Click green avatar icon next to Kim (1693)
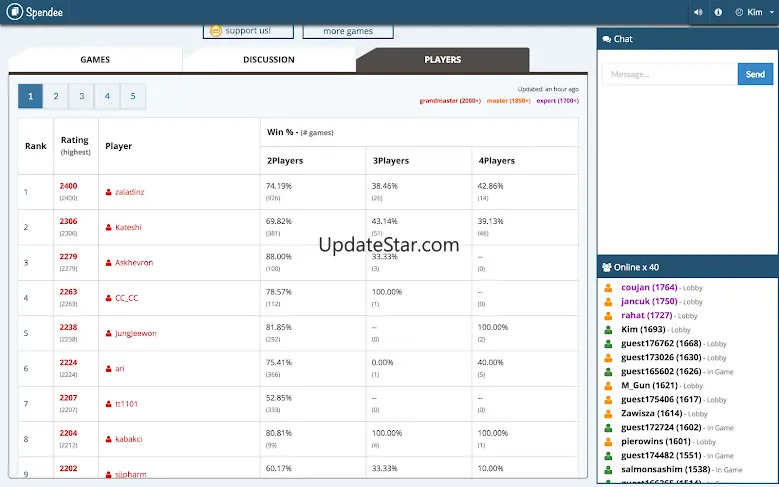This screenshot has width=779, height=487. [608, 330]
